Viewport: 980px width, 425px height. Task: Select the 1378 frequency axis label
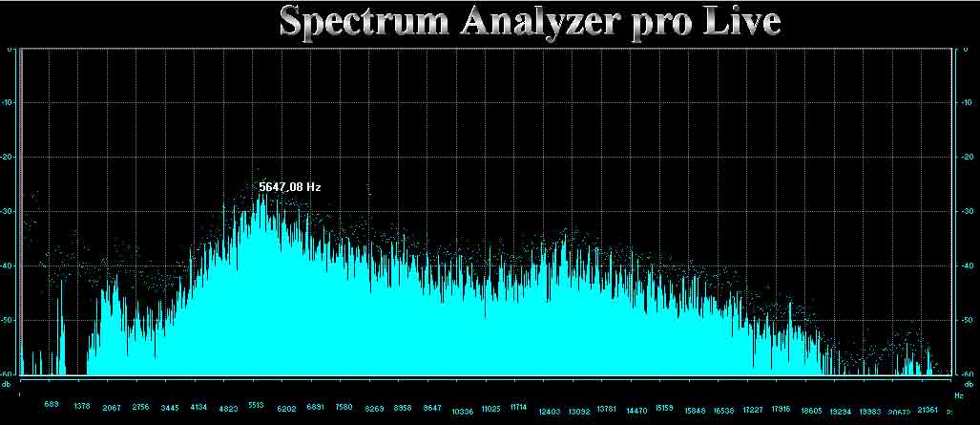[x=82, y=406]
